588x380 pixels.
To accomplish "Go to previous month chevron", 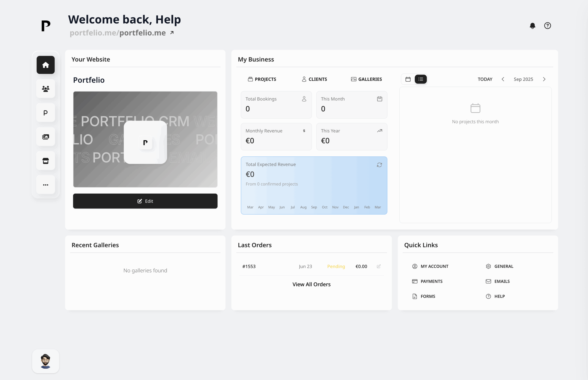I will [503, 79].
